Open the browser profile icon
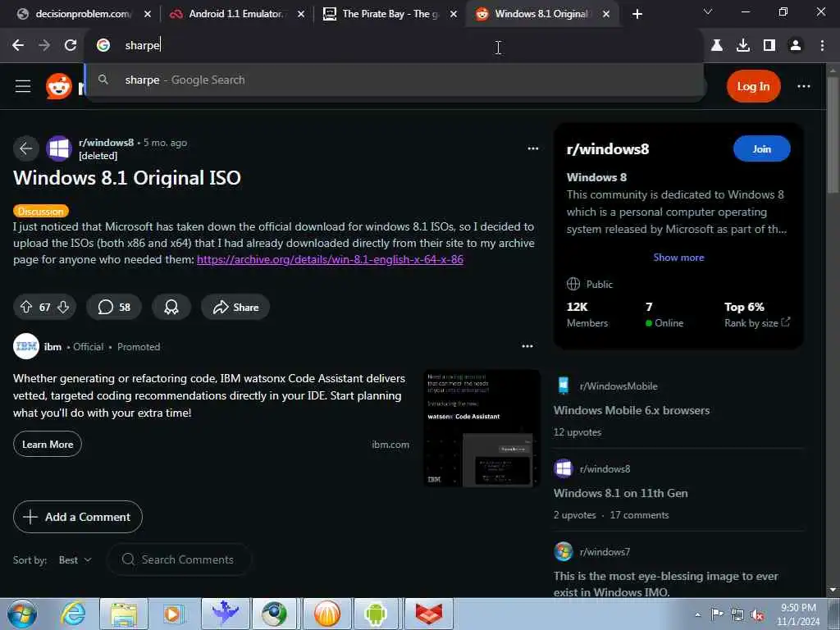The width and height of the screenshot is (840, 630). [796, 46]
